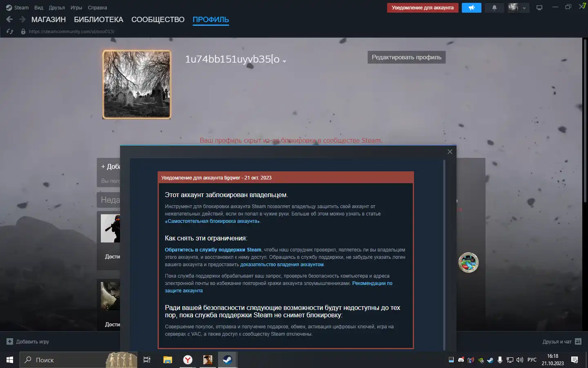Click the steamcommunity.com profile URL
This screenshot has width=588, height=368.
[72, 31]
